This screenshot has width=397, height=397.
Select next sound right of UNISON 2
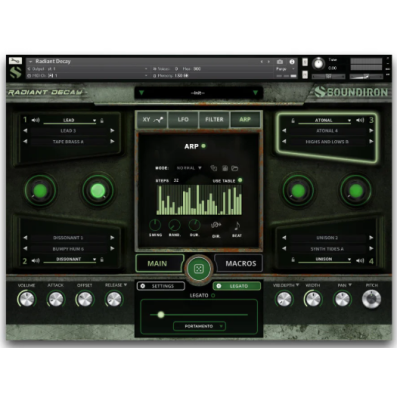[371, 238]
